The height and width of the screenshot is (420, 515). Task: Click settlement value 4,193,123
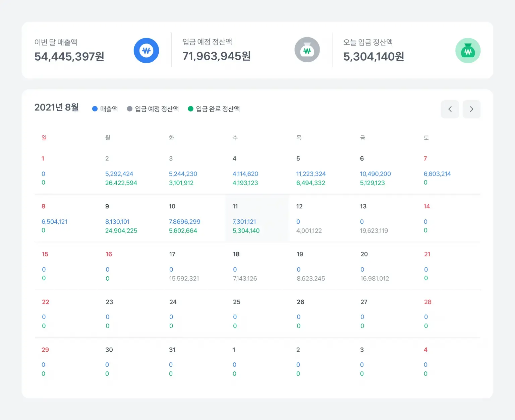(245, 183)
